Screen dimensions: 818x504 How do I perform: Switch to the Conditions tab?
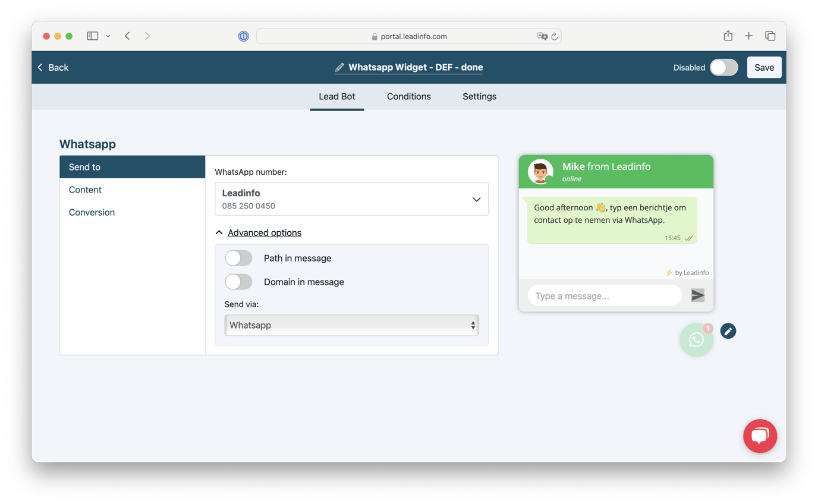[x=409, y=96]
